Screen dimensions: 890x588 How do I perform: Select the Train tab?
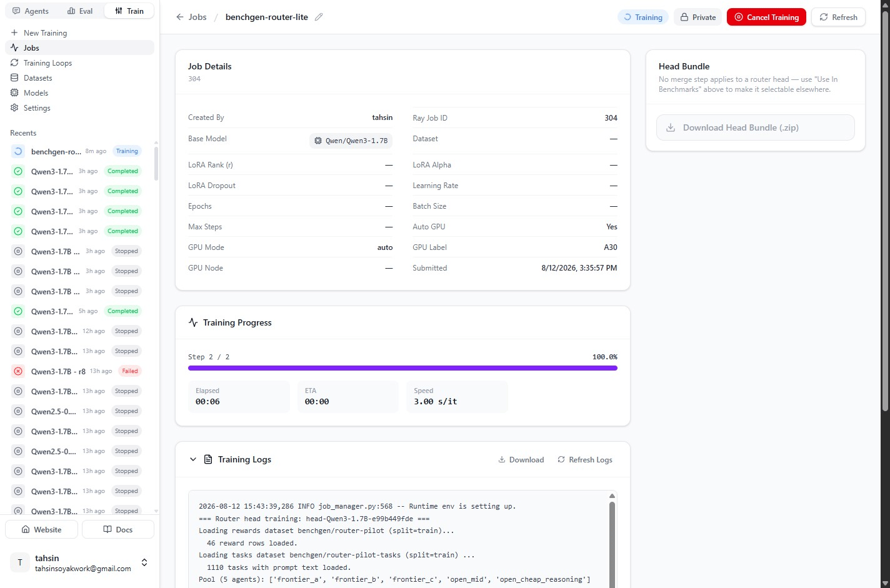click(x=129, y=11)
